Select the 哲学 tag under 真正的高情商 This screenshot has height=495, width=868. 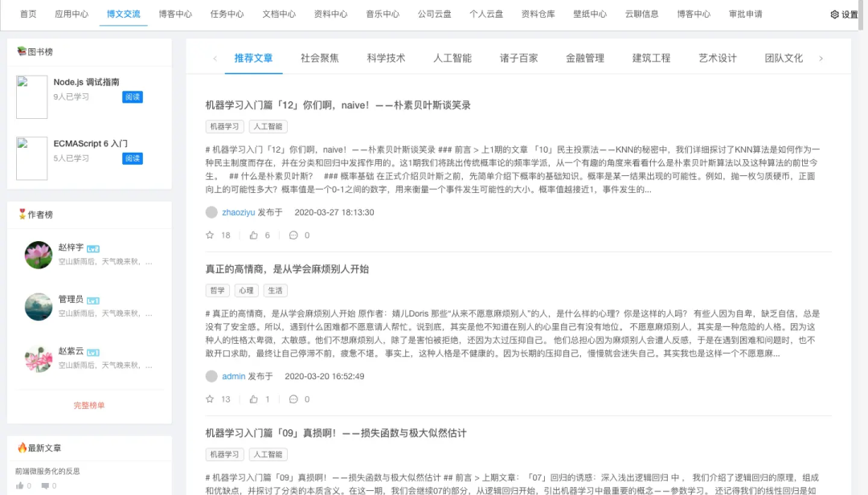pos(217,291)
